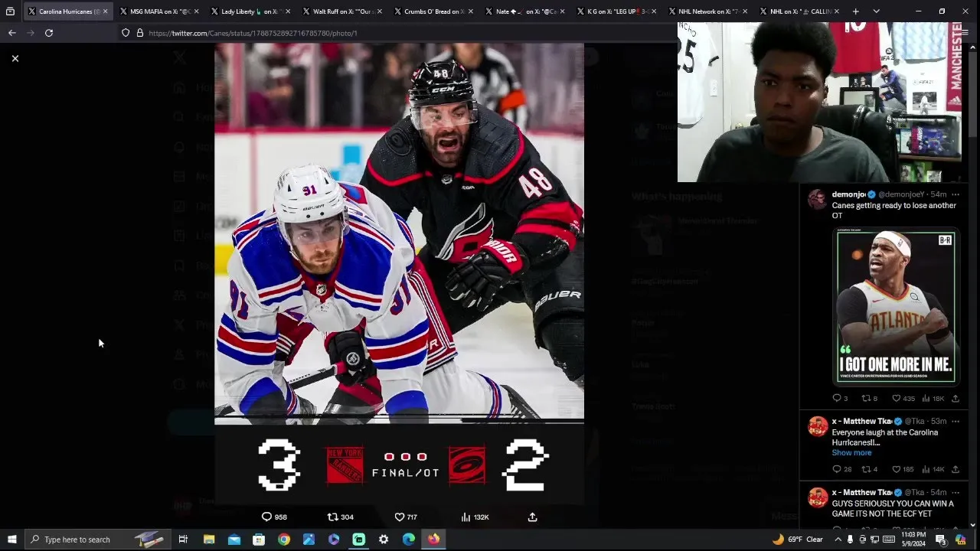Screen dimensions: 980x551
Task: Open Firefox View tab list button
Action: pyautogui.click(x=10, y=11)
